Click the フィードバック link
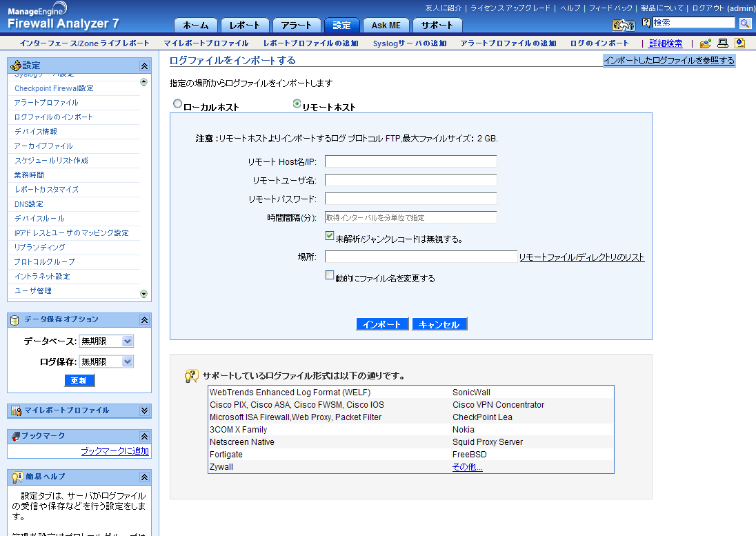This screenshot has height=536, width=756. click(610, 8)
